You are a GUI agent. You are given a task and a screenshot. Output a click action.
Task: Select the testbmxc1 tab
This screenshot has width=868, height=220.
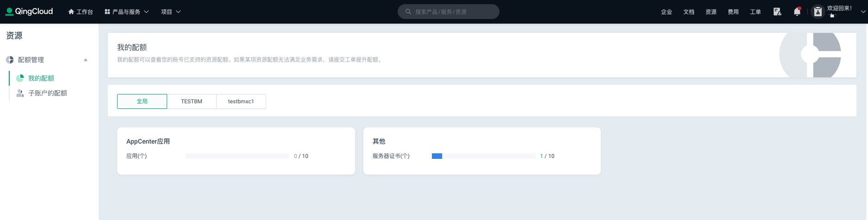pos(241,101)
